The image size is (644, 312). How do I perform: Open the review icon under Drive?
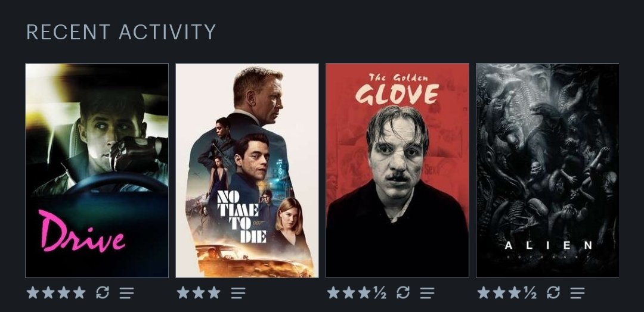pos(126,293)
